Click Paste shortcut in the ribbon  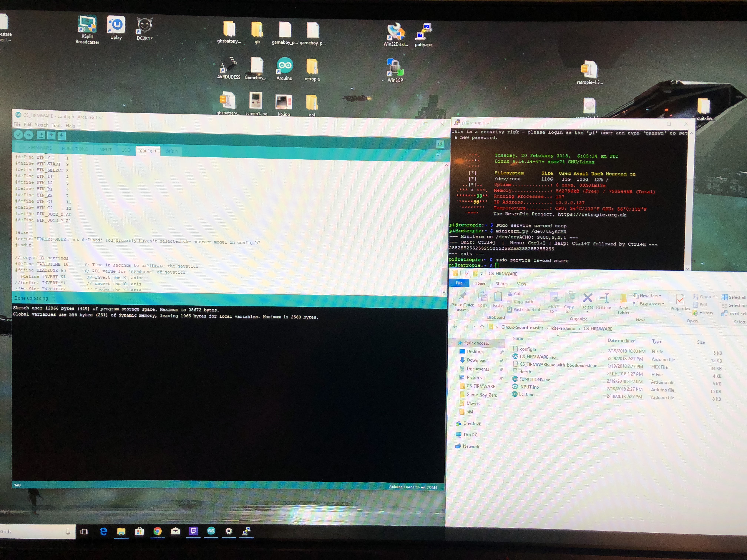pyautogui.click(x=523, y=309)
